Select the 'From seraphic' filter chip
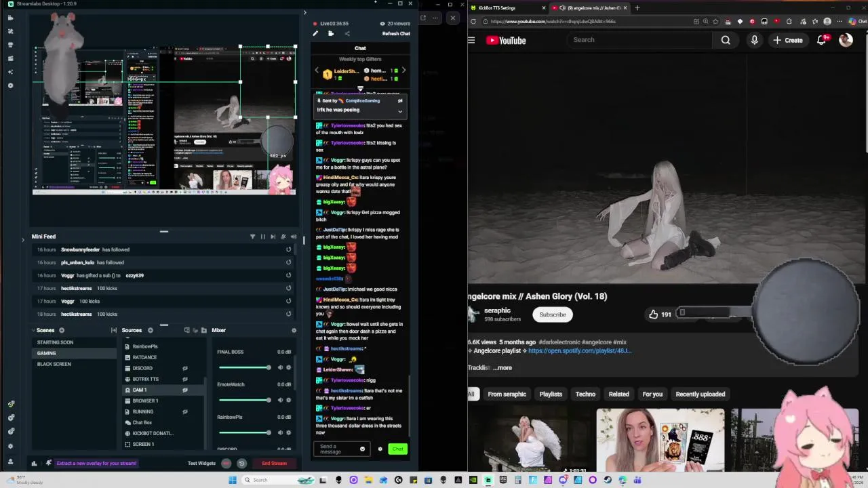 click(507, 394)
